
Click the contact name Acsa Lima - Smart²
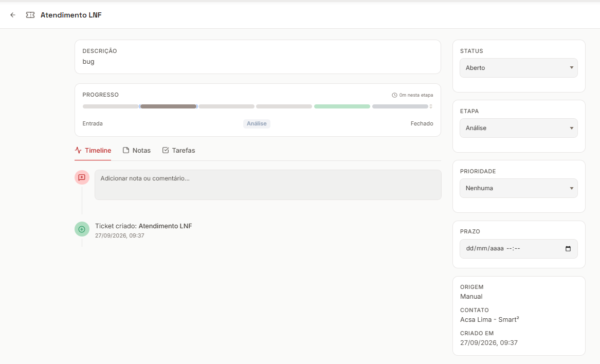coord(489,320)
